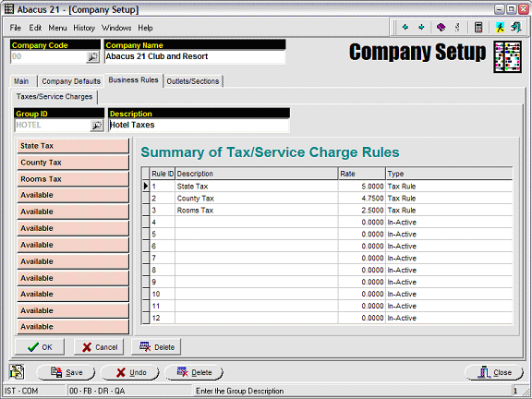This screenshot has height=399, width=532.
Task: Select the Business Rules tab
Action: click(133, 80)
